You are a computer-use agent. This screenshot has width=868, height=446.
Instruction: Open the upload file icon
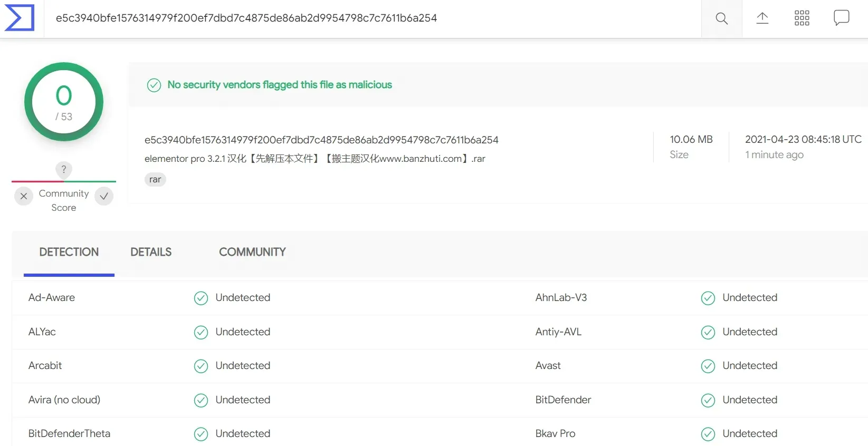[x=762, y=18]
